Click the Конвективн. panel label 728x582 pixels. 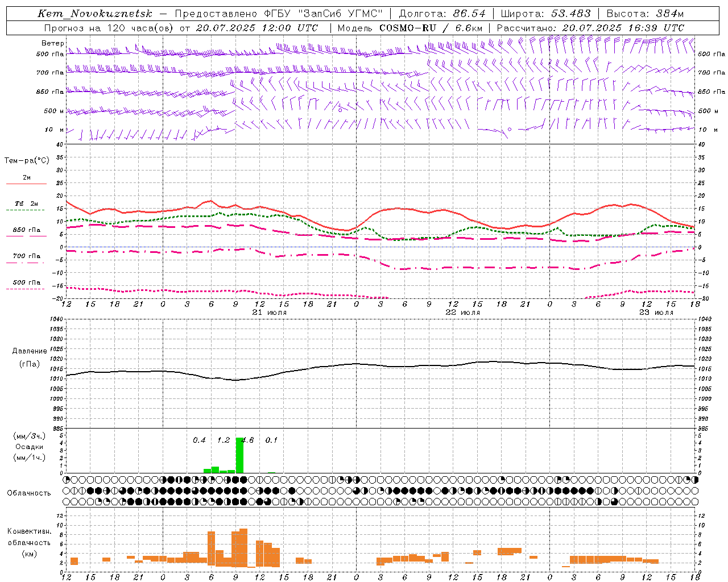point(29,531)
